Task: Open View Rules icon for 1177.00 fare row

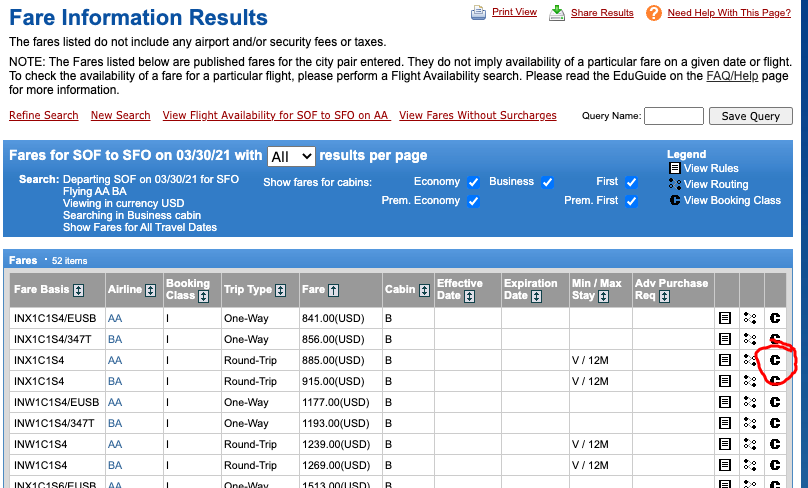Action: 725,402
